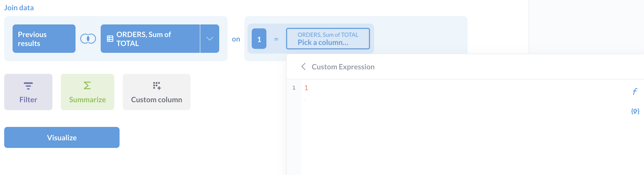Click the auto-format braces lightning icon
The image size is (644, 175).
click(x=635, y=111)
